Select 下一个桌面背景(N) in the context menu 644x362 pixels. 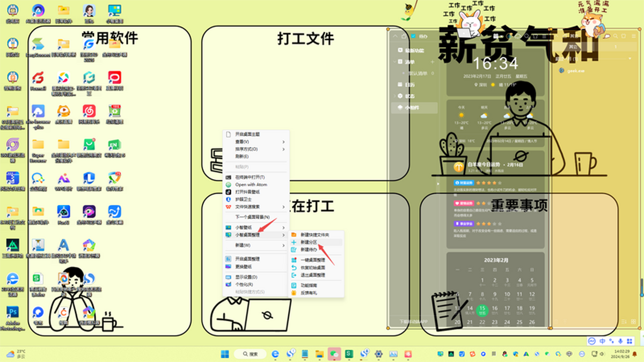click(x=256, y=217)
